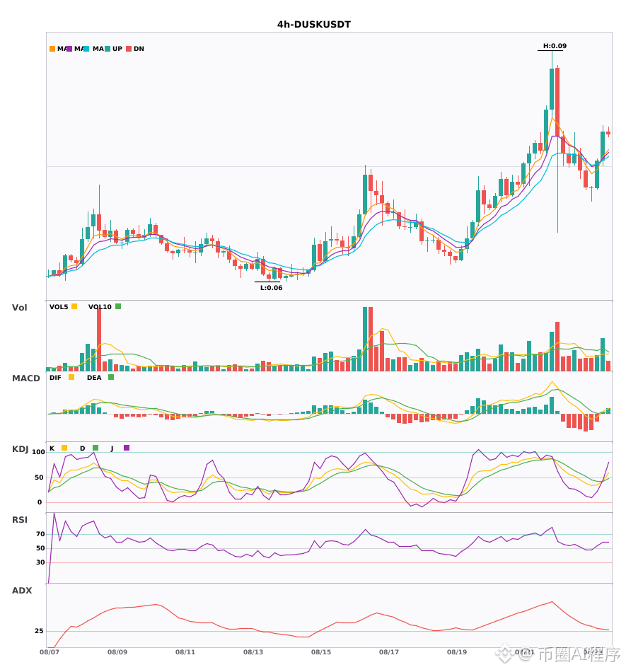Click the green DEA swatch
Viewport: 626px width, 672px height.
[x=111, y=377]
